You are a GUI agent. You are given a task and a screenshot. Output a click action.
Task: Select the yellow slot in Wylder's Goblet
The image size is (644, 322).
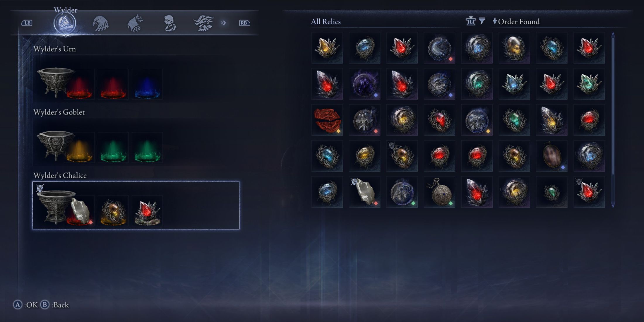pyautogui.click(x=79, y=148)
